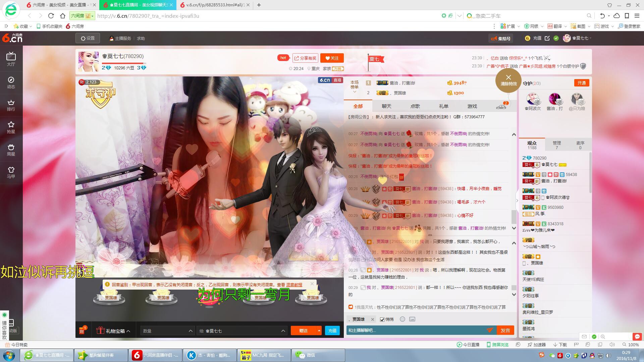Viewport: 644px width, 362px height.
Task: Click the chat message input field
Action: (416, 330)
